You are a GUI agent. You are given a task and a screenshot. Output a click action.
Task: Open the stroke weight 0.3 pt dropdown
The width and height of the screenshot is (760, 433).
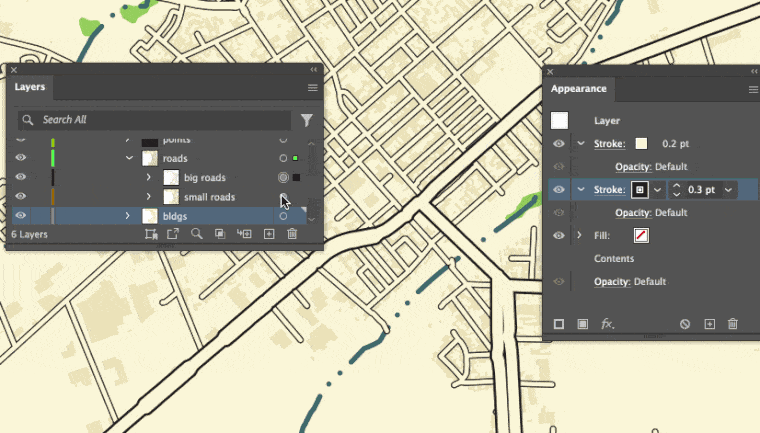pos(729,190)
